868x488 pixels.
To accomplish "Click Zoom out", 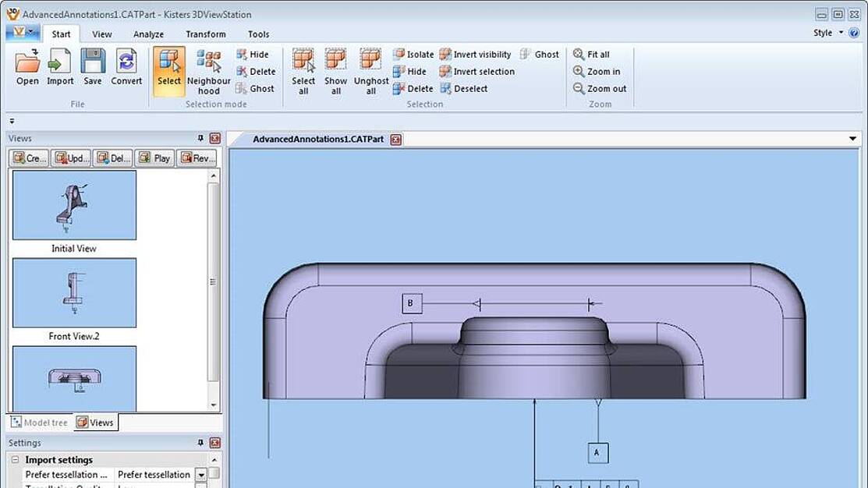I will [600, 89].
